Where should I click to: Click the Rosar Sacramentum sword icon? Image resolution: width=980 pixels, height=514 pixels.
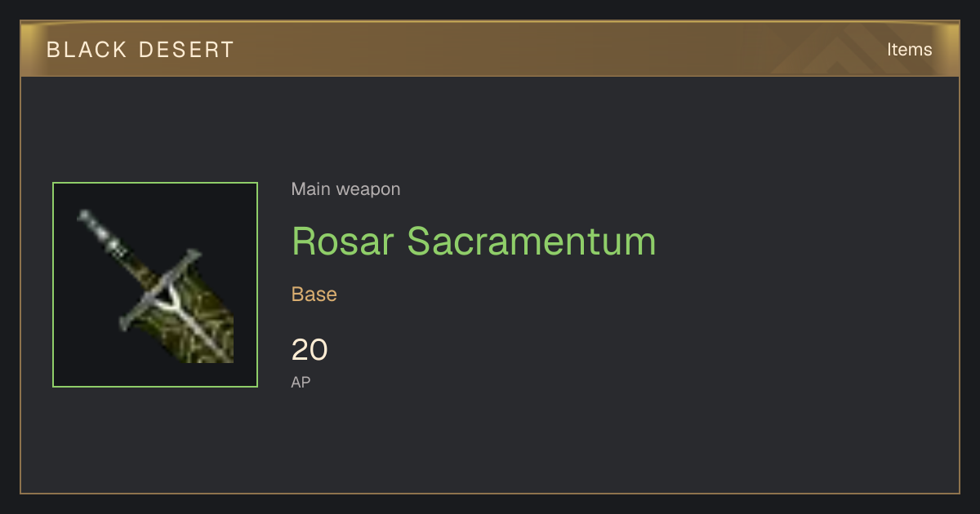point(155,285)
